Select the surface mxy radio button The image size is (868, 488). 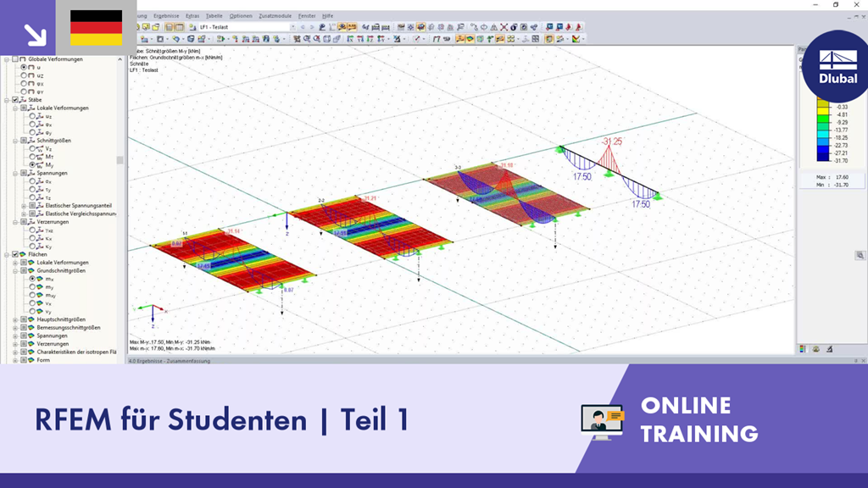point(32,295)
